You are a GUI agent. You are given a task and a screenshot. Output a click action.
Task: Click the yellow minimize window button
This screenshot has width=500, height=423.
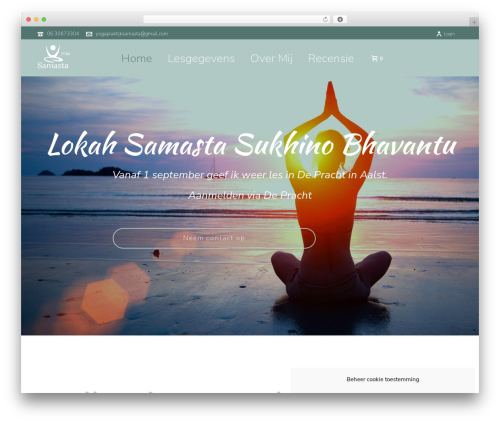click(36, 19)
